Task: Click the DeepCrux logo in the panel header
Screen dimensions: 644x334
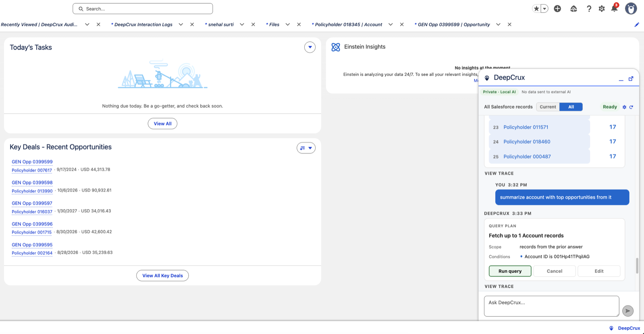Action: [487, 78]
